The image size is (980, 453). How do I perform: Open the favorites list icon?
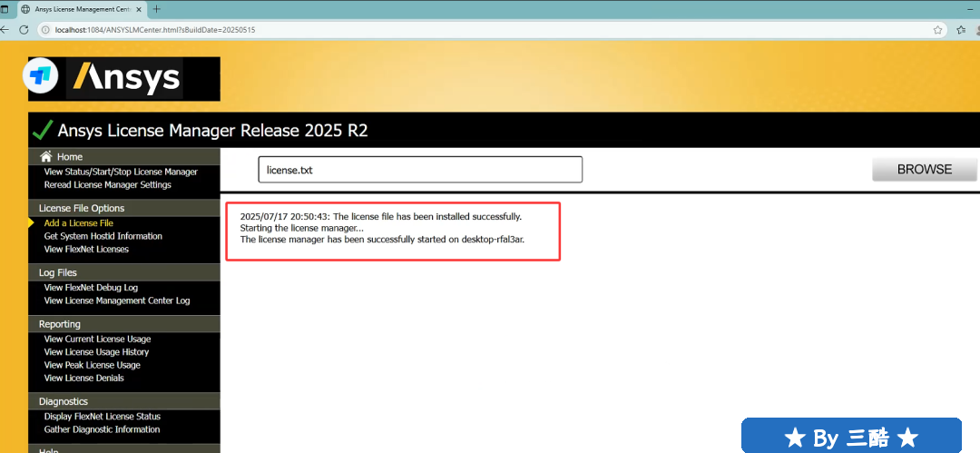(961, 29)
